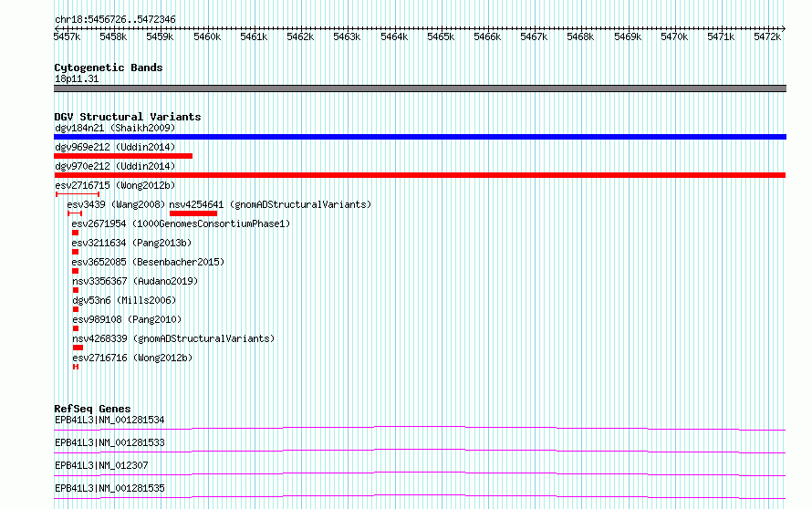Click the 5460k ruler position
Image resolution: width=812 pixels, height=509 pixels.
coord(207,36)
